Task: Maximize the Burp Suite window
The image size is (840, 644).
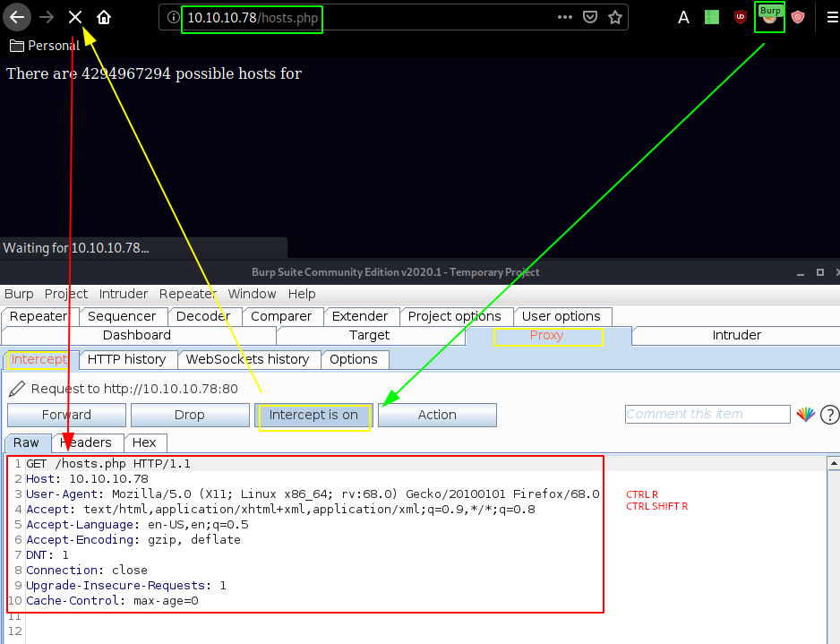Action: click(820, 272)
